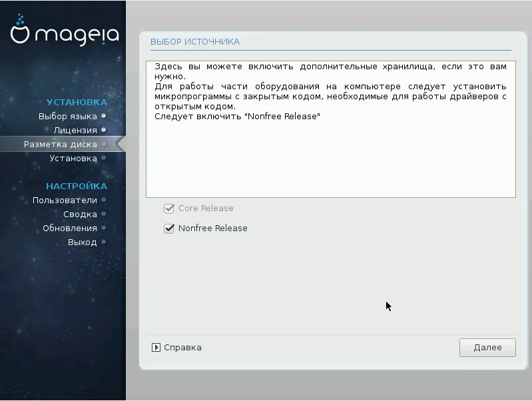Click bullet dot next to Выбор языка
The image size is (532, 401).
[104, 116]
